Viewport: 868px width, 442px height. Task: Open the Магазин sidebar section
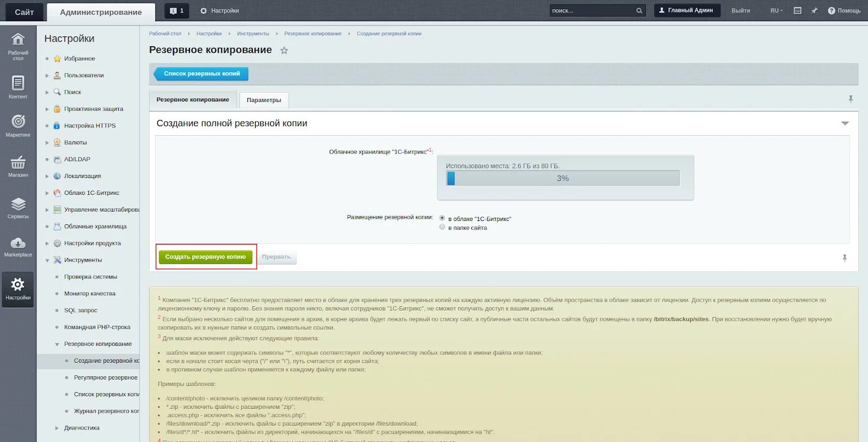(18, 166)
